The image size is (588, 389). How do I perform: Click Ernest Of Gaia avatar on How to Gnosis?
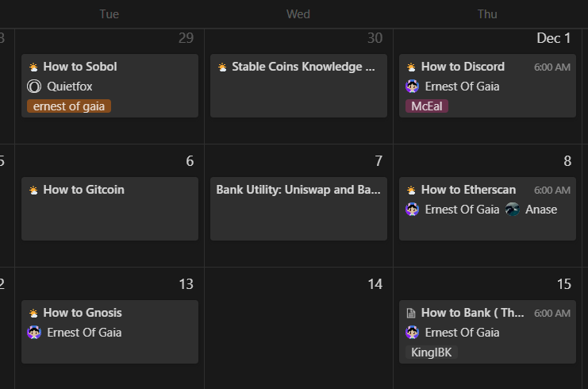(x=34, y=333)
